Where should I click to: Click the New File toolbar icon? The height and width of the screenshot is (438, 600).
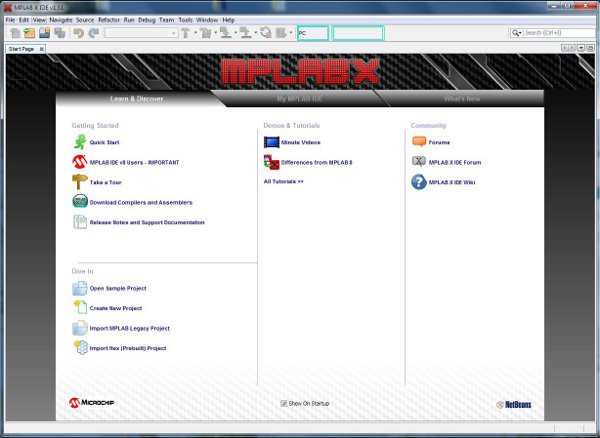point(15,33)
